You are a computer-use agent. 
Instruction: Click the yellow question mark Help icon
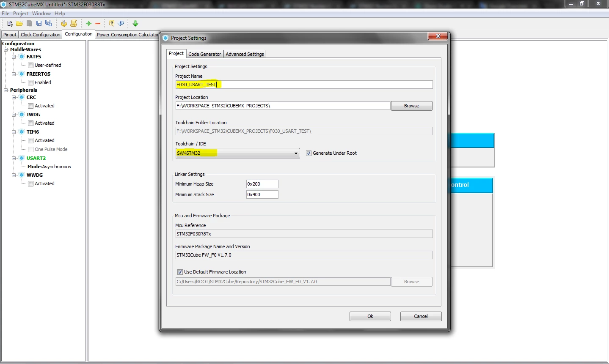point(112,23)
